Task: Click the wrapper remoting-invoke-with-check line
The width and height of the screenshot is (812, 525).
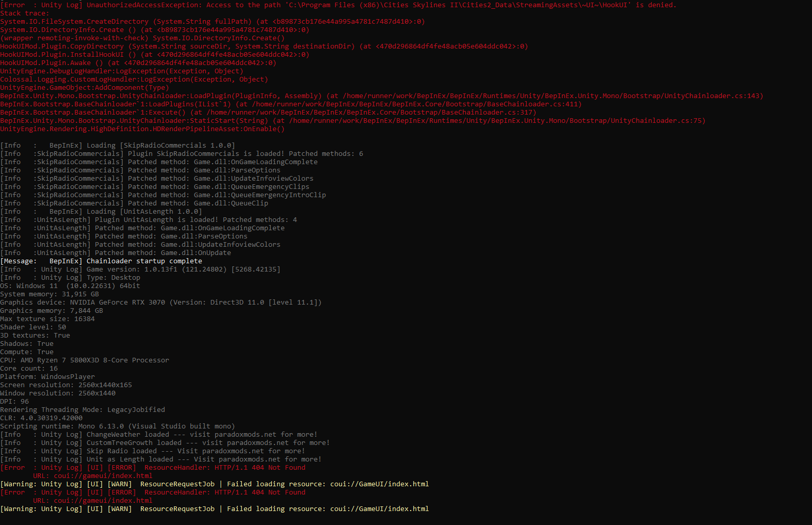Action: pos(142,38)
